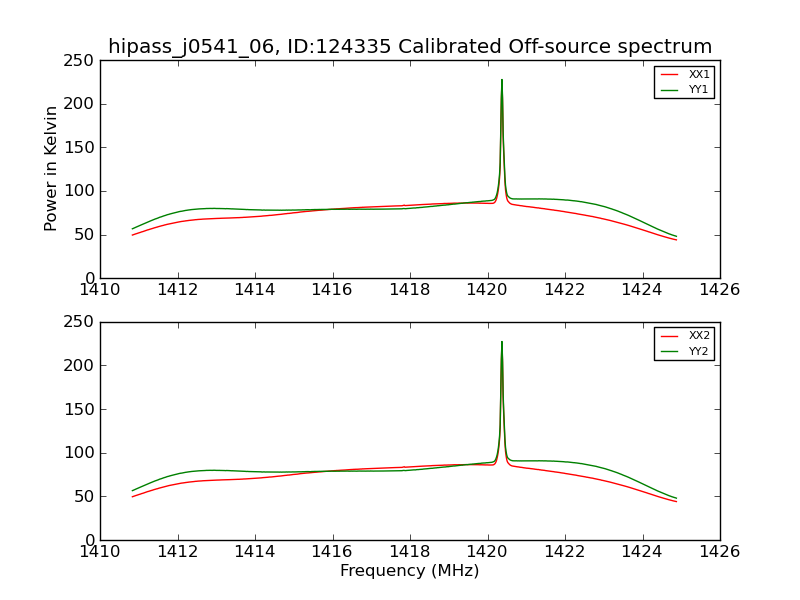Click the plot title 'hipass_j0541_06, ID:124335 Calibrated Off-source spectrum'

[410, 46]
